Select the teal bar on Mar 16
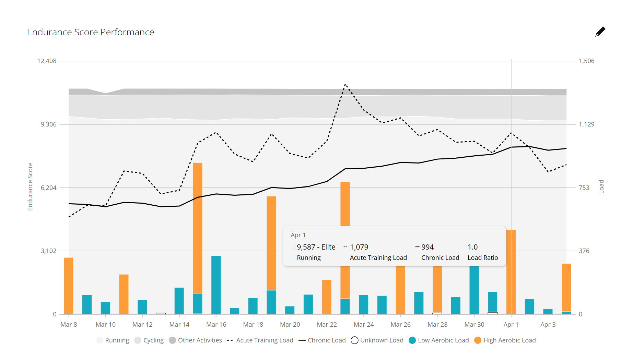This screenshot has width=644, height=362. coord(216,285)
